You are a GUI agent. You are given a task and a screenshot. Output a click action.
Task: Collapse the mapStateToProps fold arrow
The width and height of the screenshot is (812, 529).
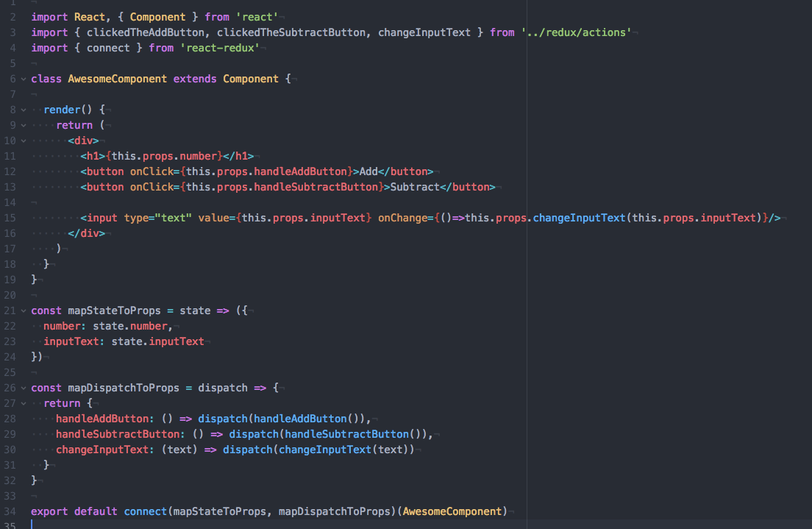coord(22,310)
